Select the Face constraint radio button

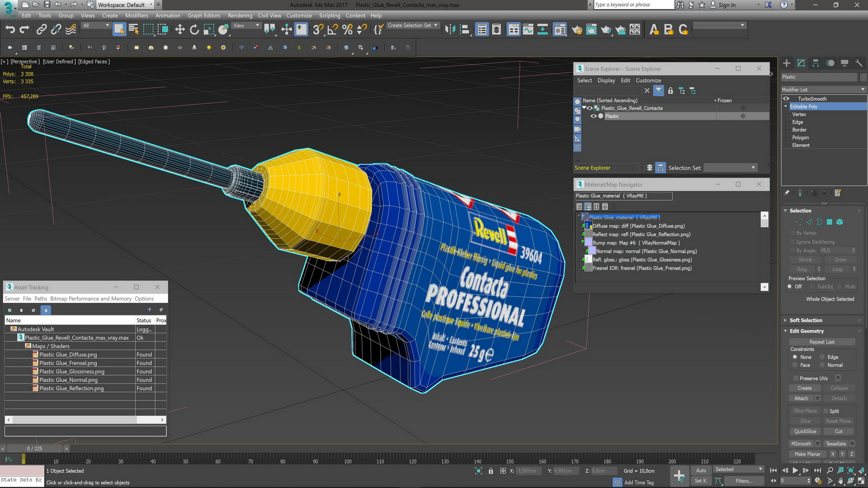(x=795, y=365)
